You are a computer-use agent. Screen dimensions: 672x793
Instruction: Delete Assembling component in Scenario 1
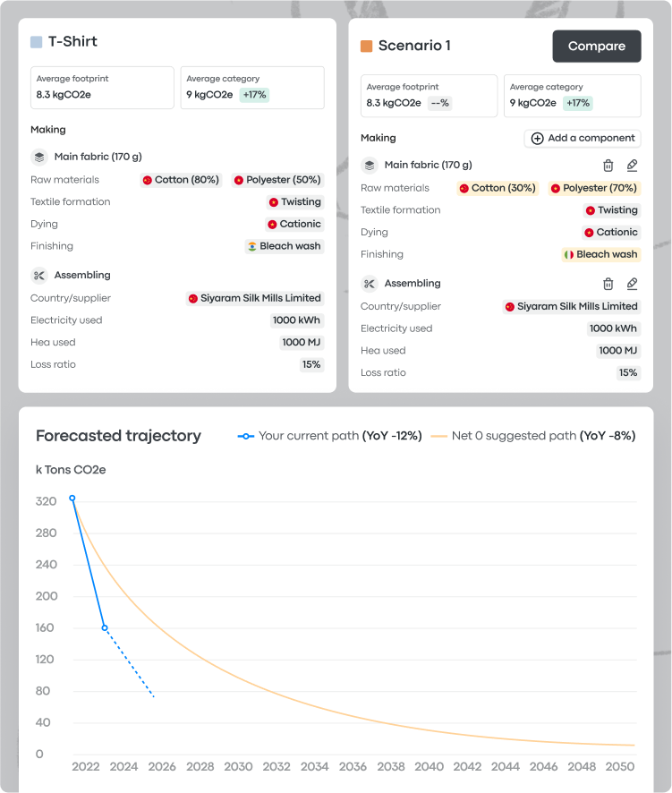pyautogui.click(x=608, y=284)
